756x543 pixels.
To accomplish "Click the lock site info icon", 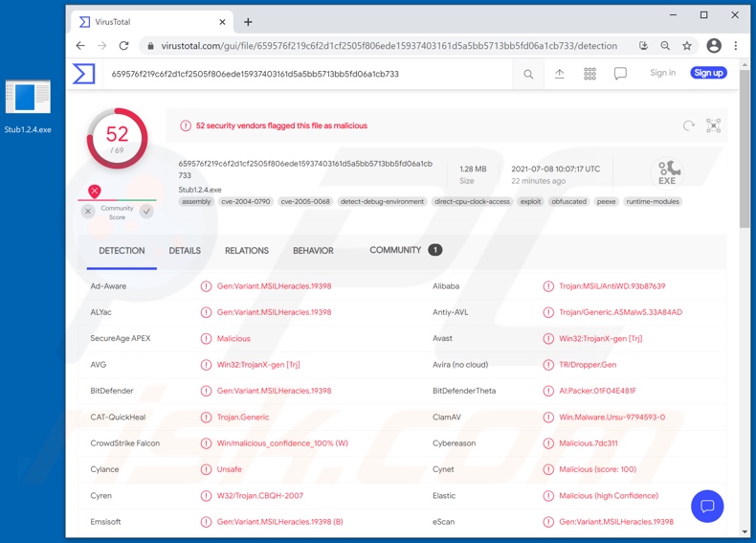I will tap(150, 46).
